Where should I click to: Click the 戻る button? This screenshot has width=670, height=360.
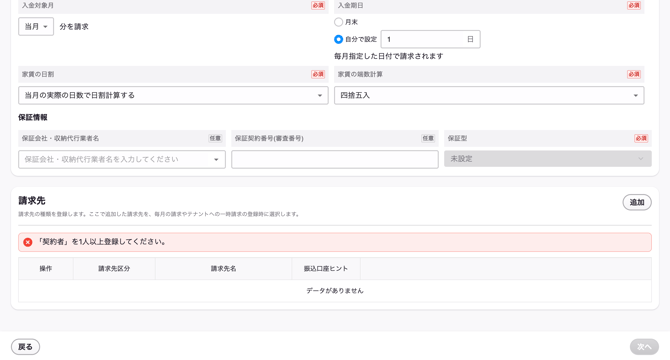25,347
